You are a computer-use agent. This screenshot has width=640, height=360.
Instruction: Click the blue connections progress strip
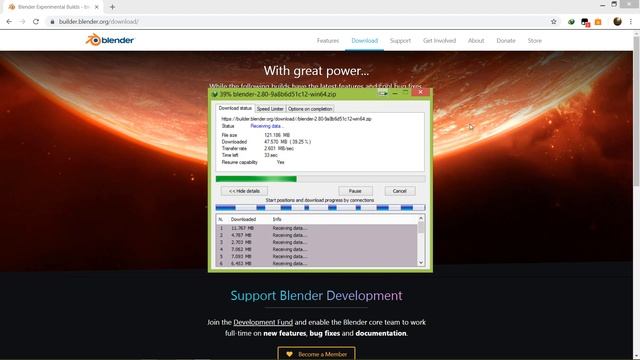(x=320, y=208)
